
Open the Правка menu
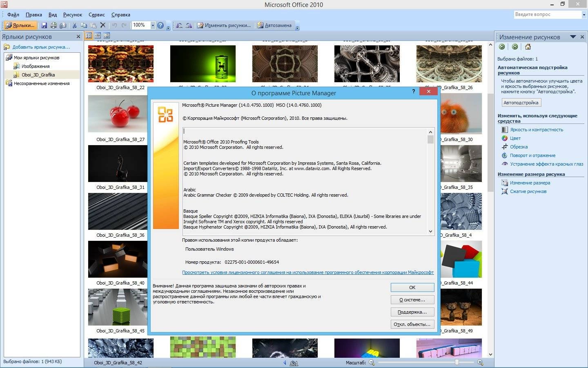pyautogui.click(x=34, y=15)
